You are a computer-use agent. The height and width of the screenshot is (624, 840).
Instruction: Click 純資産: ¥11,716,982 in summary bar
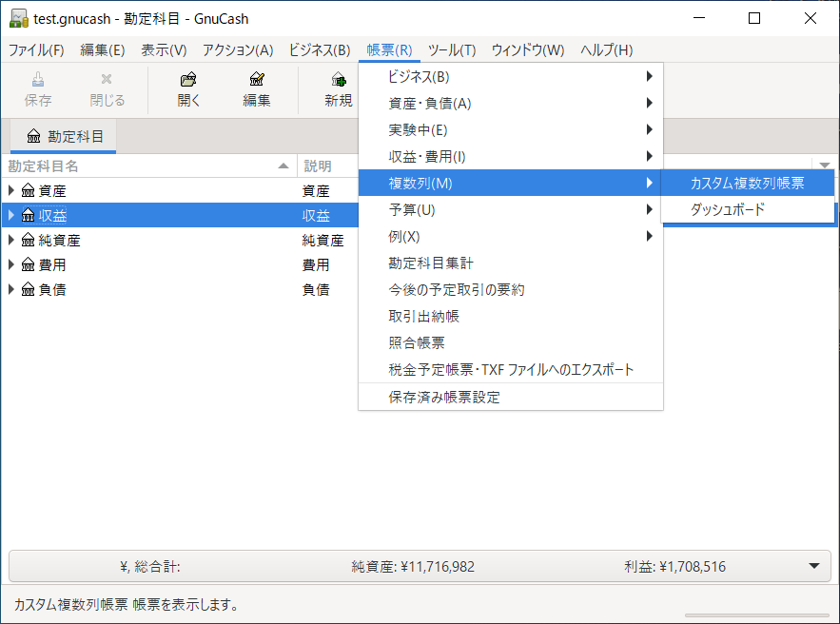(x=413, y=567)
